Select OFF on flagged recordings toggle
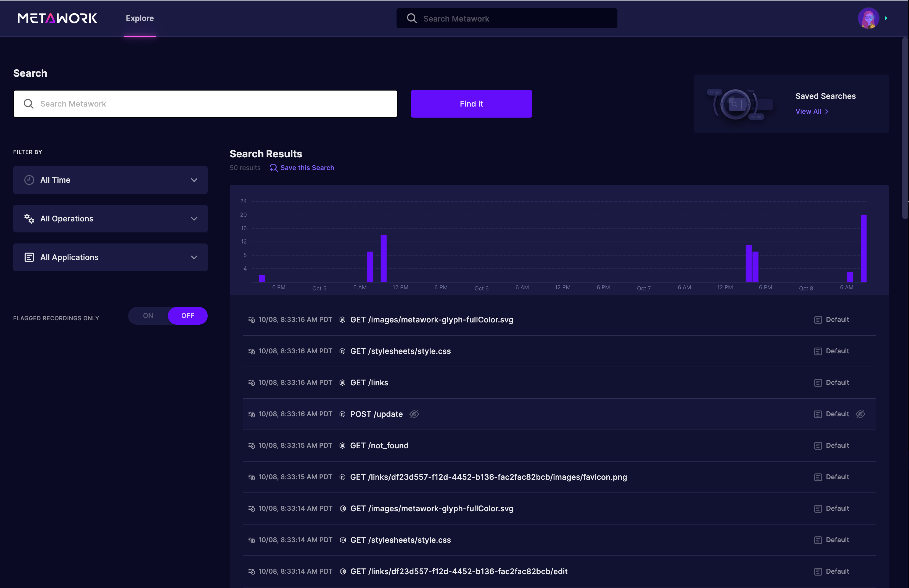This screenshot has height=588, width=909. point(187,316)
